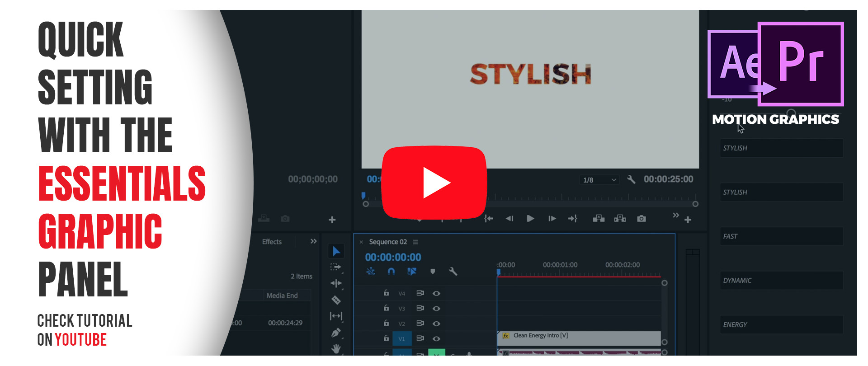Select the Sequence 02 timeline tab
868x366 pixels.
coord(388,242)
